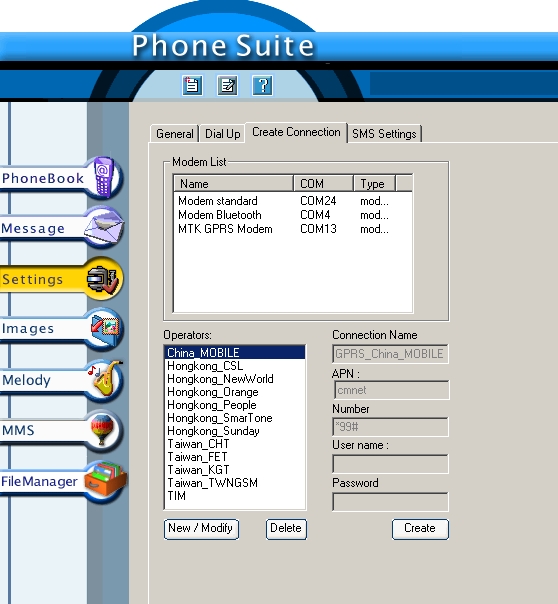Click the Create button
This screenshot has height=604, width=558.
(420, 528)
